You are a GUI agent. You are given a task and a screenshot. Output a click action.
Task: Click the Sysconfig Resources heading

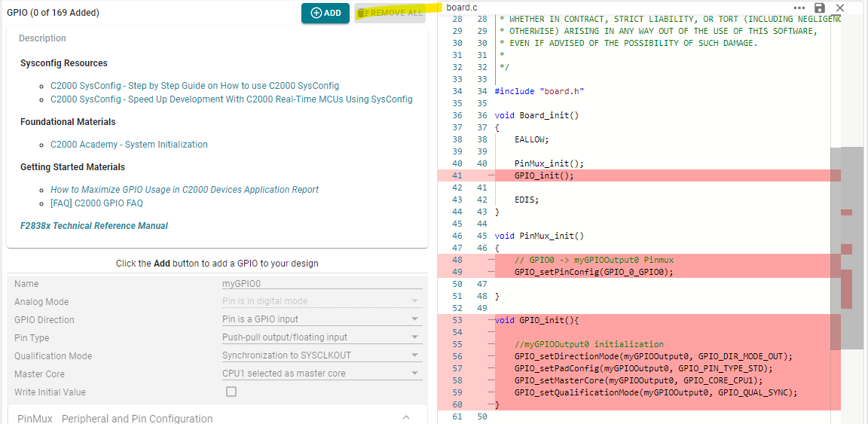pyautogui.click(x=63, y=63)
